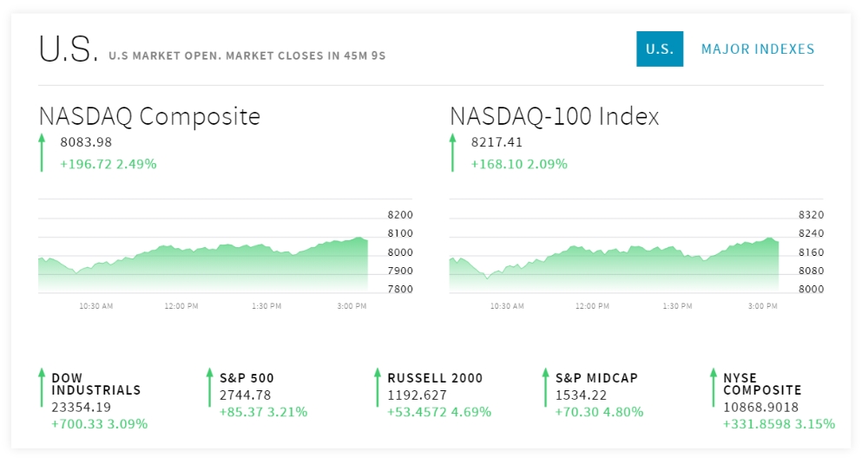Open the Russell 2000 index label
868x464 pixels.
pos(435,378)
